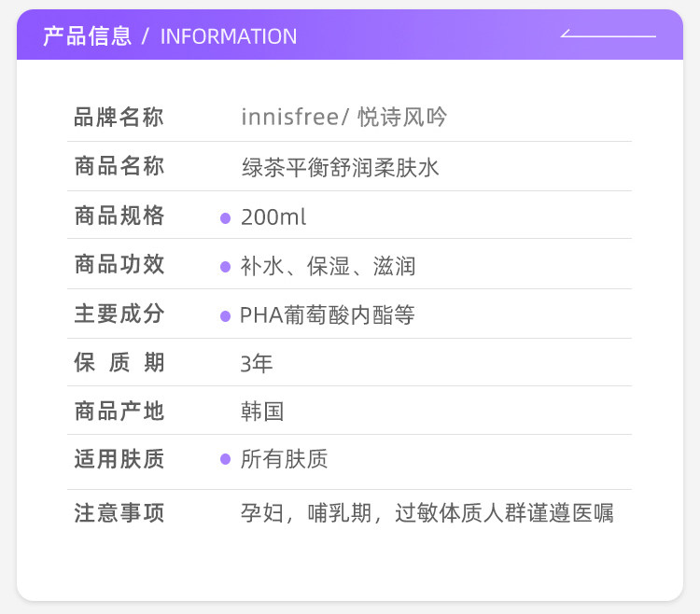The height and width of the screenshot is (614, 700).
Task: Click the purple bullet beside 200ml
Action: pyautogui.click(x=225, y=218)
